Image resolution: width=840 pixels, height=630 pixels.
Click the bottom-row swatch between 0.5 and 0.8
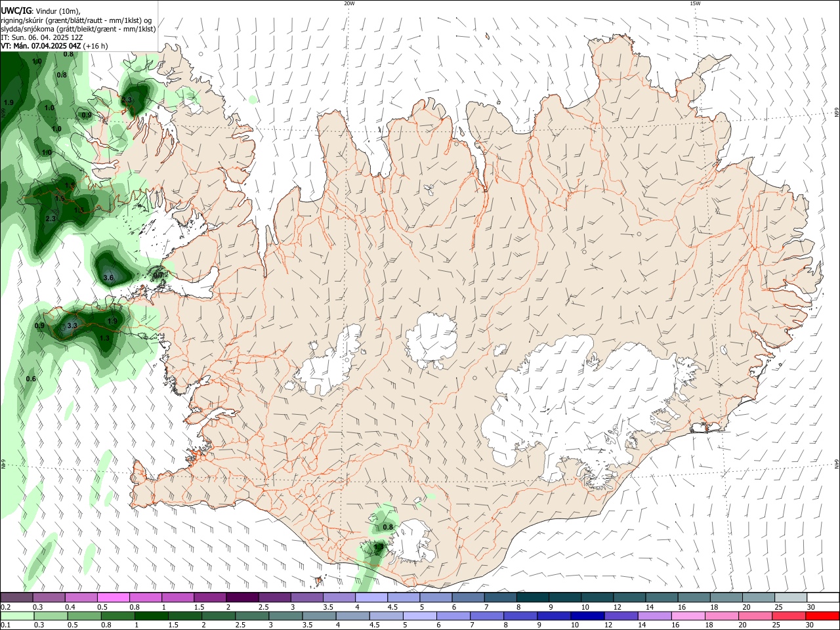(x=84, y=616)
